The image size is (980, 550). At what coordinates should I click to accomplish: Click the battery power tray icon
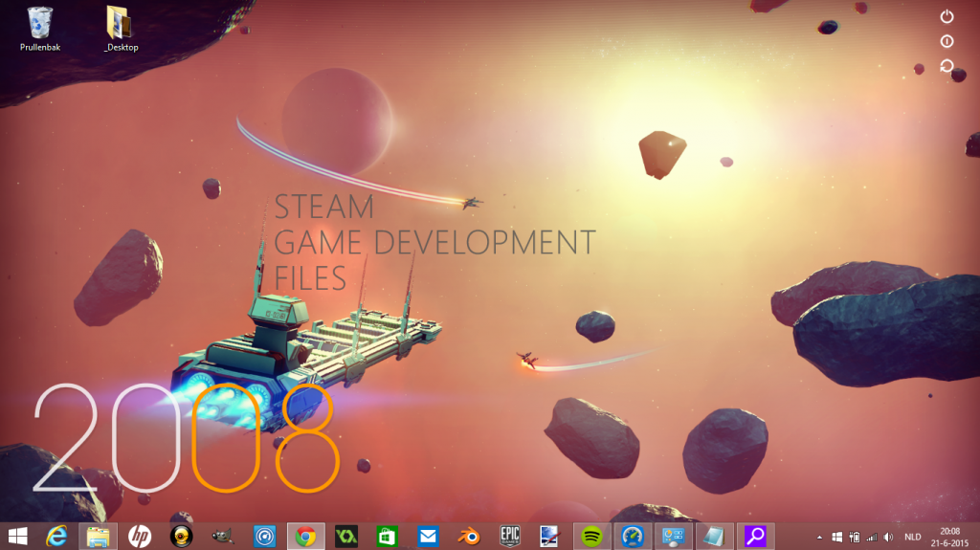coord(855,537)
